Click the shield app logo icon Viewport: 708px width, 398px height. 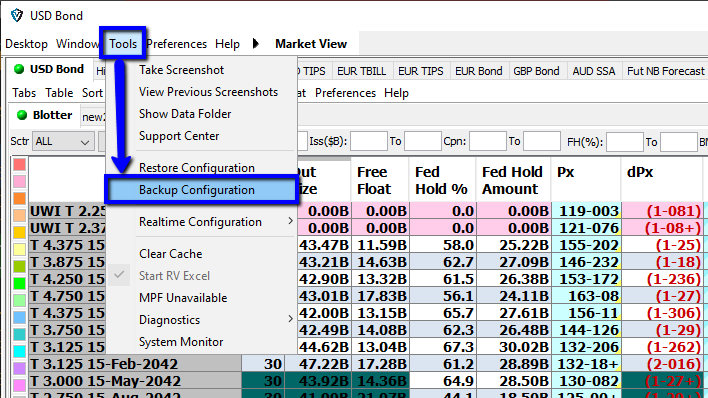[17, 15]
